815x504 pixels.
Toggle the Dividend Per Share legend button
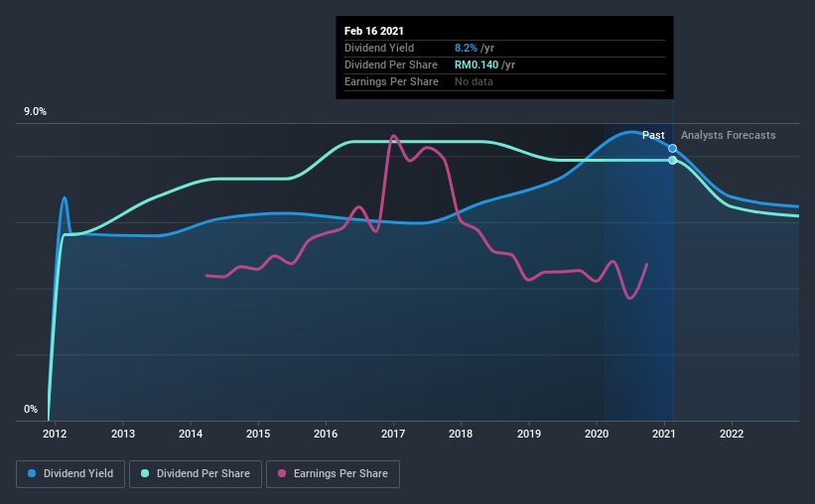196,474
